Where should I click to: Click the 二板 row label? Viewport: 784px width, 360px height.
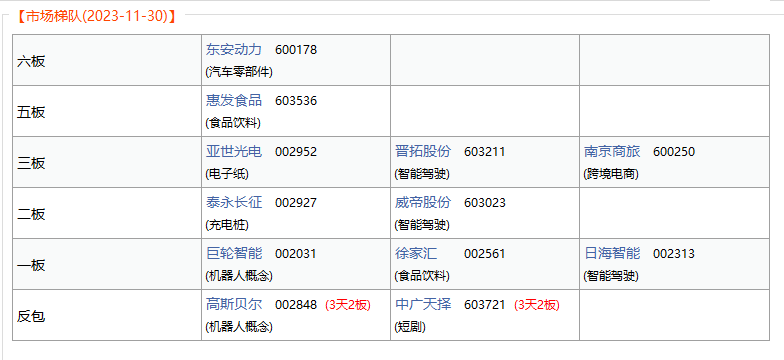pos(31,214)
